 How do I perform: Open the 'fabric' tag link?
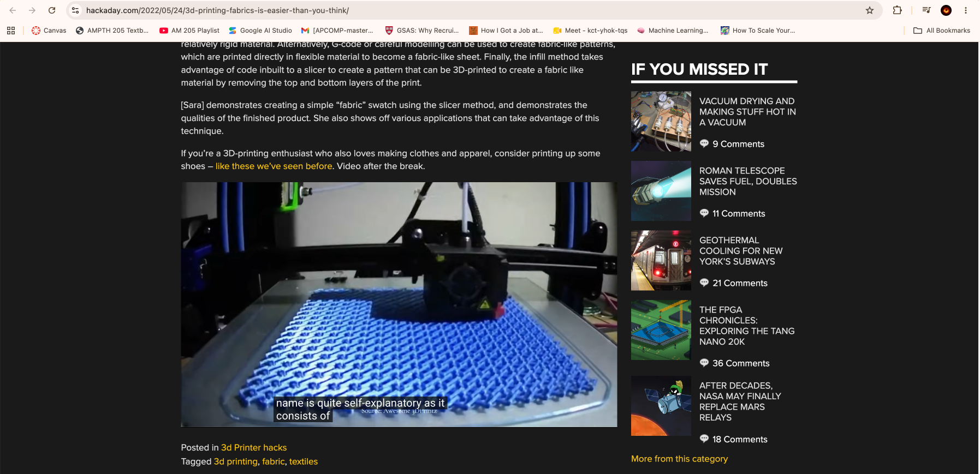(274, 461)
